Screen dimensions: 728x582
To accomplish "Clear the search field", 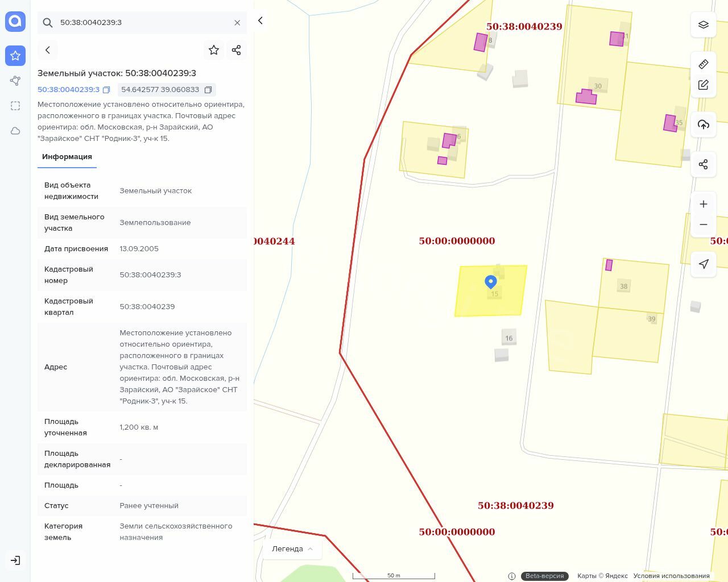I will pyautogui.click(x=237, y=23).
